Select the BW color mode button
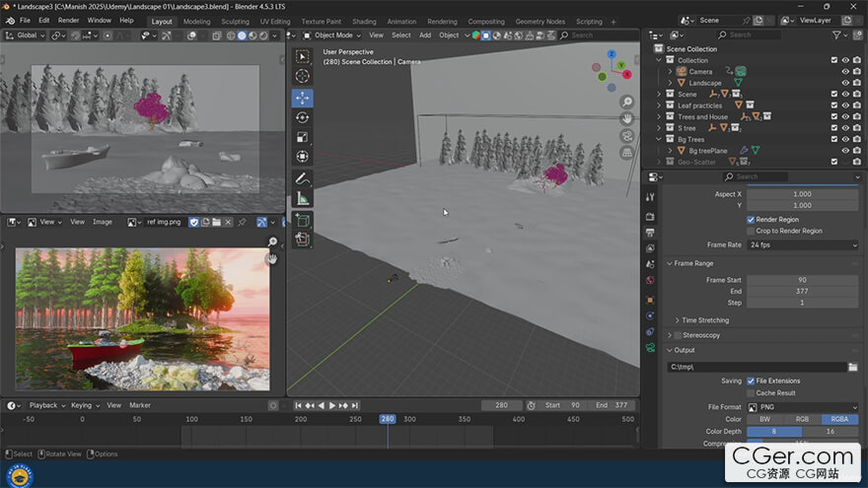This screenshot has width=868, height=488. point(764,419)
